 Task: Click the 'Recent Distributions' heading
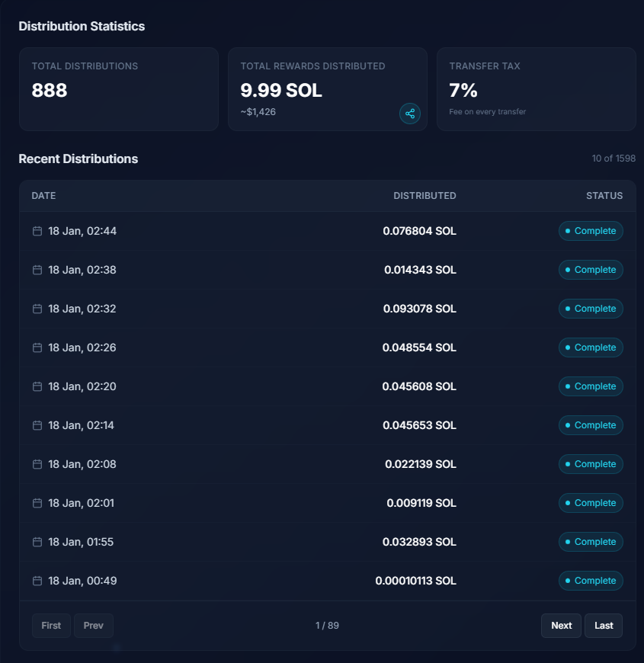tap(78, 159)
